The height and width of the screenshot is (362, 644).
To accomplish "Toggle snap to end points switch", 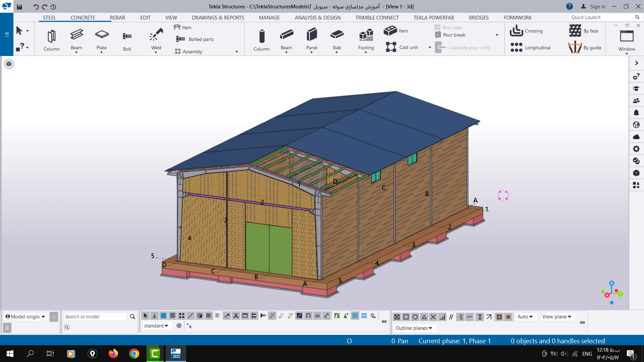I will click(406, 317).
